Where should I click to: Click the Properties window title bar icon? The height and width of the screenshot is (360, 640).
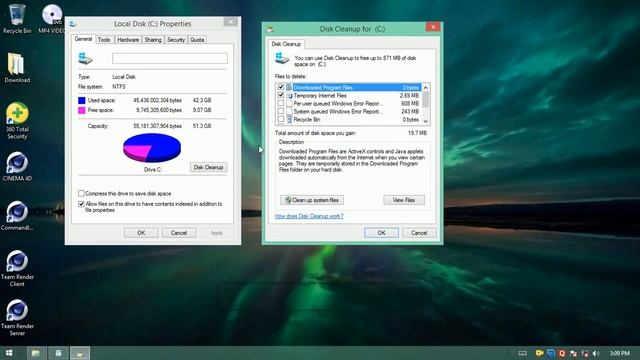[x=73, y=24]
